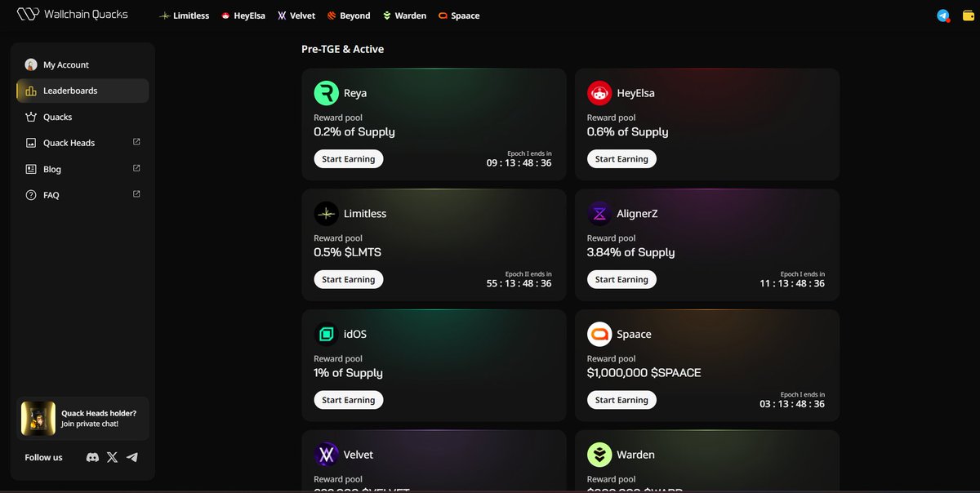
Task: Click the orange Spaace logo icon
Action: pos(599,334)
